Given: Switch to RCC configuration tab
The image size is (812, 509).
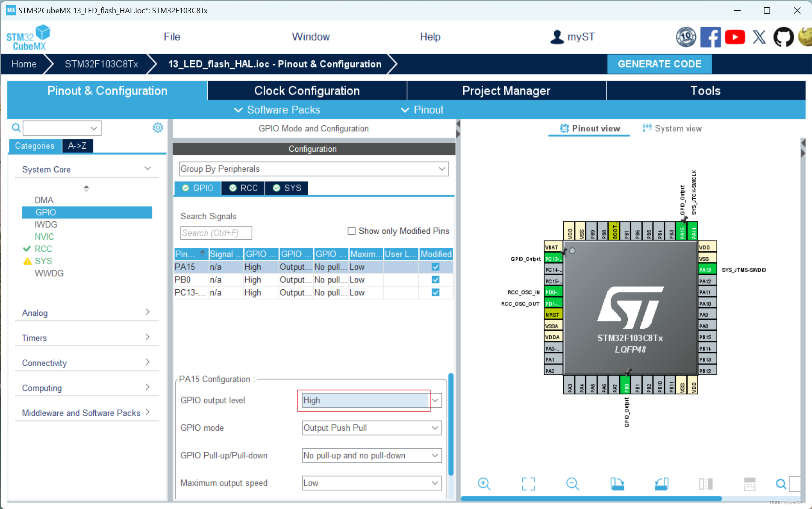Looking at the screenshot, I should tap(243, 188).
